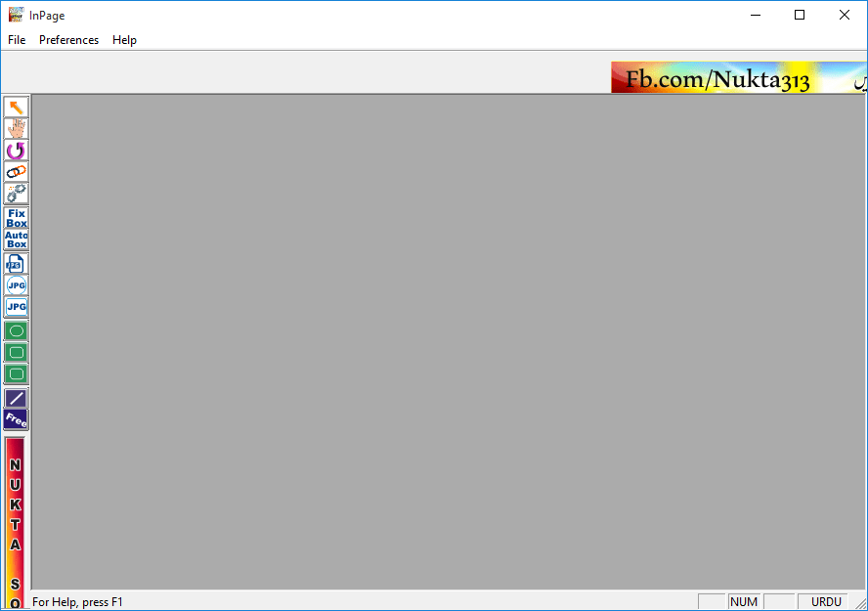The image size is (868, 611).
Task: Select the green ellipse shape tool
Action: click(x=17, y=330)
